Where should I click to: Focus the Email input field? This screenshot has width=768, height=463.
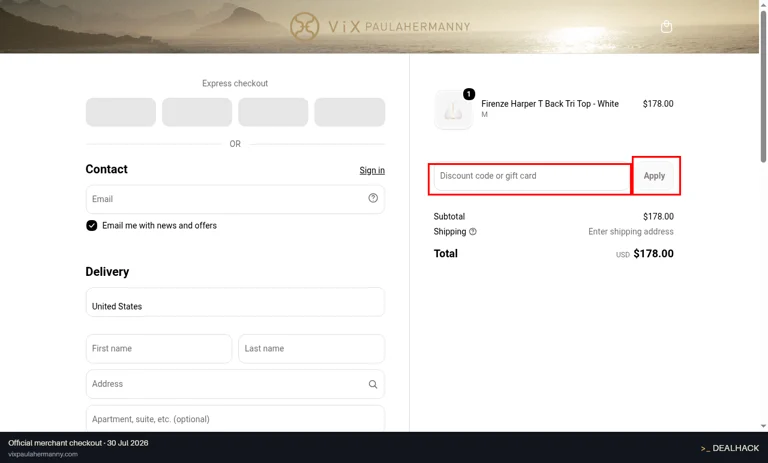235,199
